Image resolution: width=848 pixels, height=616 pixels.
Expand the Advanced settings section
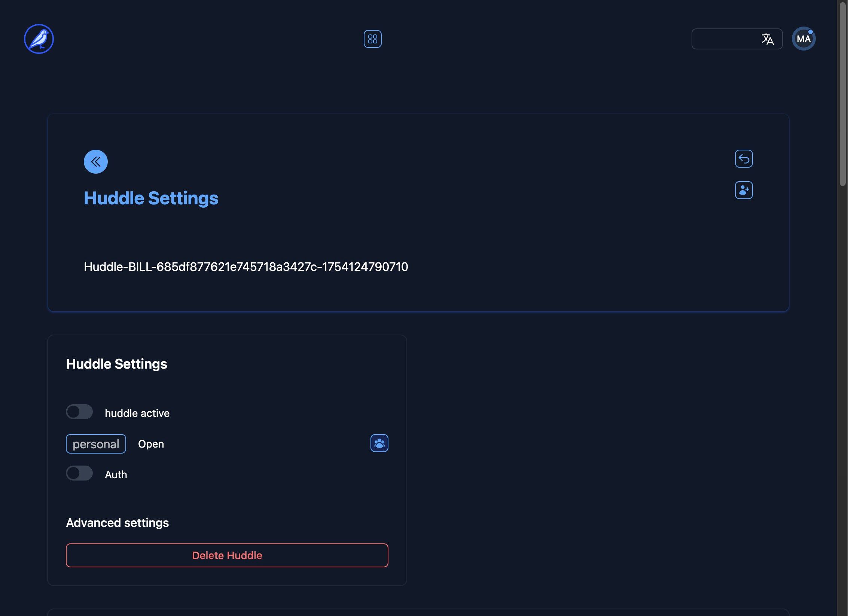(x=117, y=523)
